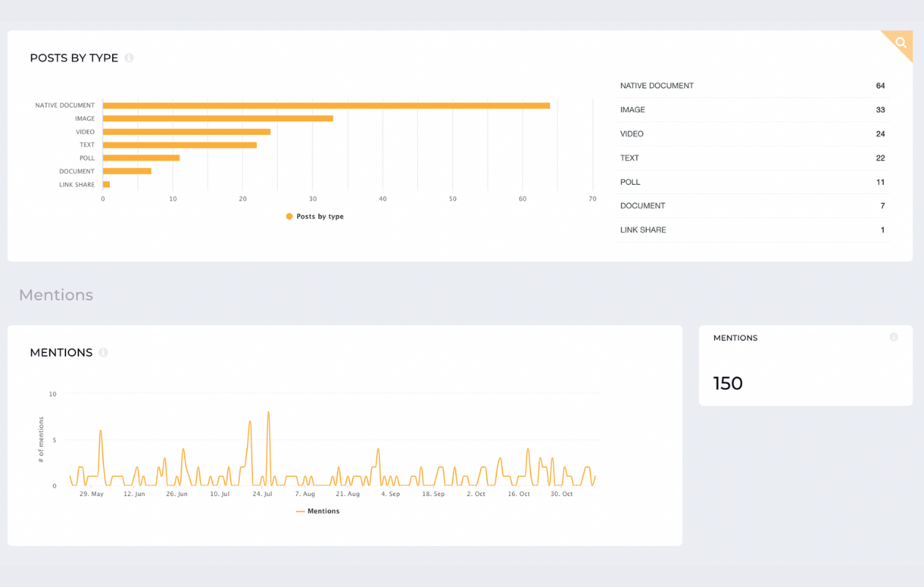
Task: Click the NATIVE DOCUMENT axis label on bar chart
Action: coord(65,106)
